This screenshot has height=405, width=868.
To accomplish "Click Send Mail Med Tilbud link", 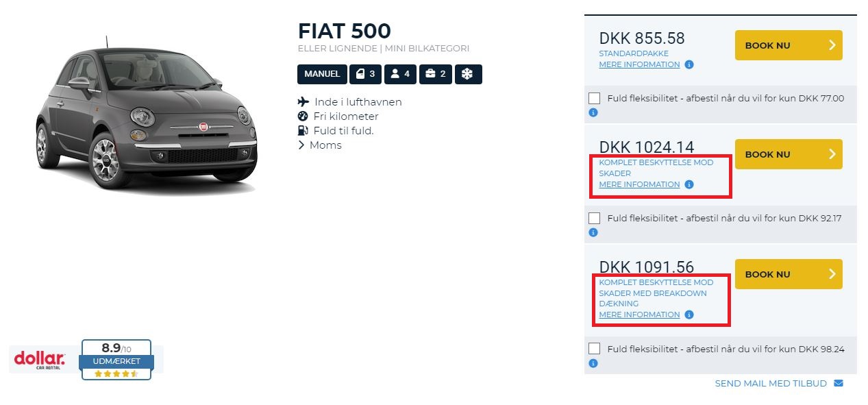I will click(771, 383).
